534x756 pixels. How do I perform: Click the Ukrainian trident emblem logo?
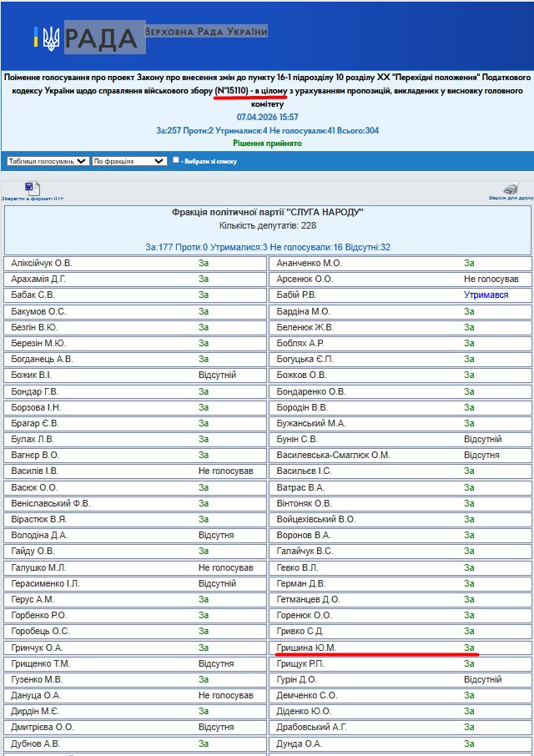tap(51, 38)
